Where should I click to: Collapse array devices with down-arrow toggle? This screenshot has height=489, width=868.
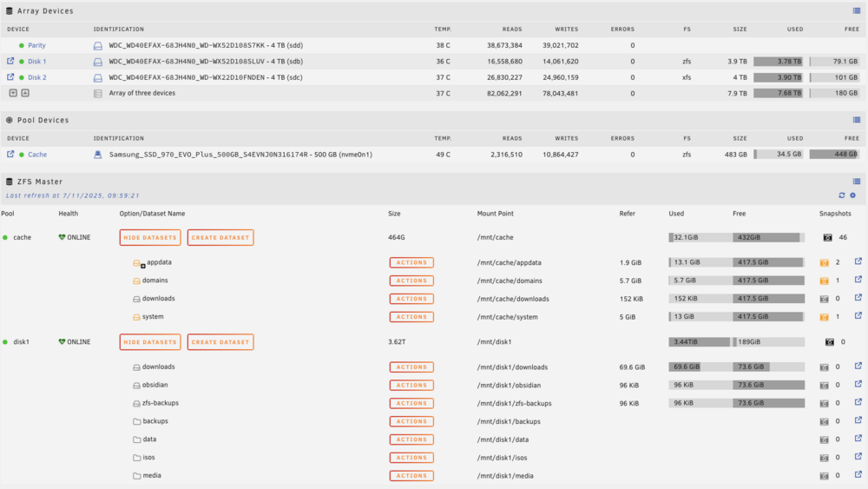pyautogui.click(x=13, y=93)
